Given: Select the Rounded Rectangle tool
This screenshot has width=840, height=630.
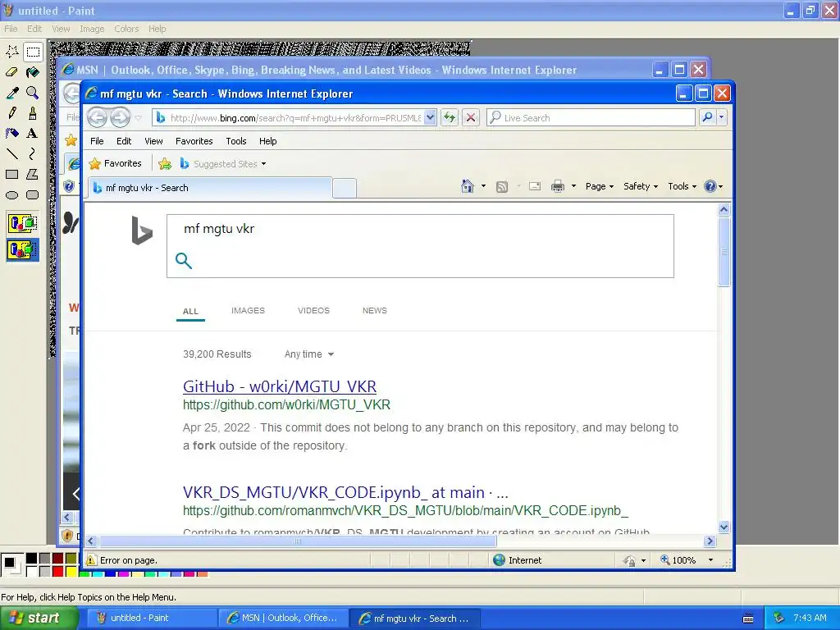Looking at the screenshot, I should 33,195.
